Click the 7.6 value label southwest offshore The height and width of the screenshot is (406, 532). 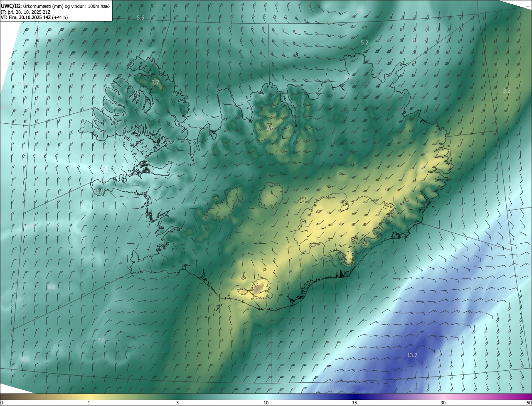click(101, 340)
